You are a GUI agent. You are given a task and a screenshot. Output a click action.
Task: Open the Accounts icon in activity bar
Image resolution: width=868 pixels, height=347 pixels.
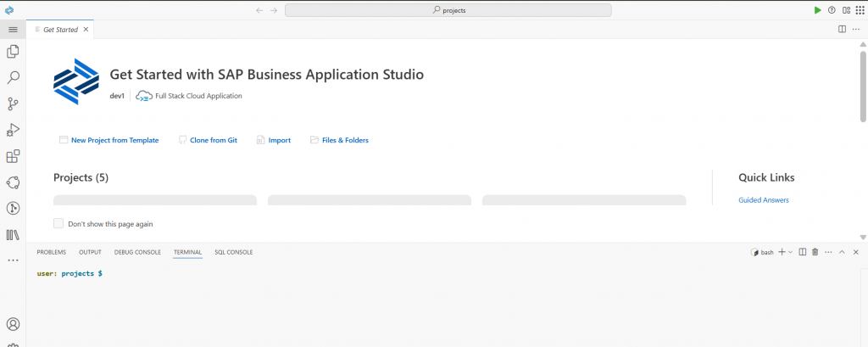point(13,324)
